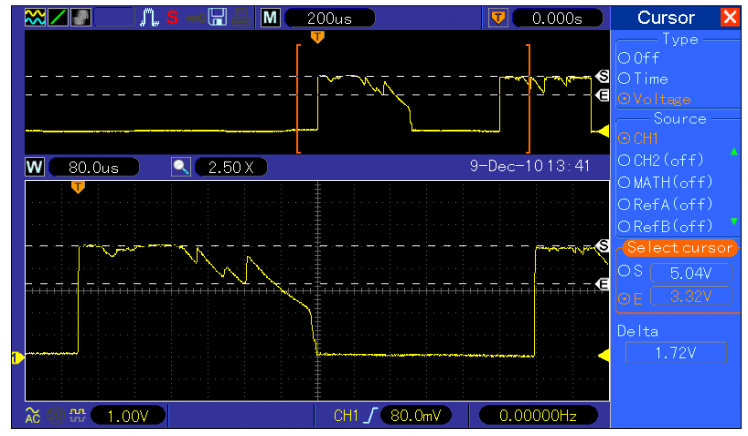Click the magnifier zoom icon
Image resolution: width=748 pixels, height=436 pixels.
pos(181,167)
